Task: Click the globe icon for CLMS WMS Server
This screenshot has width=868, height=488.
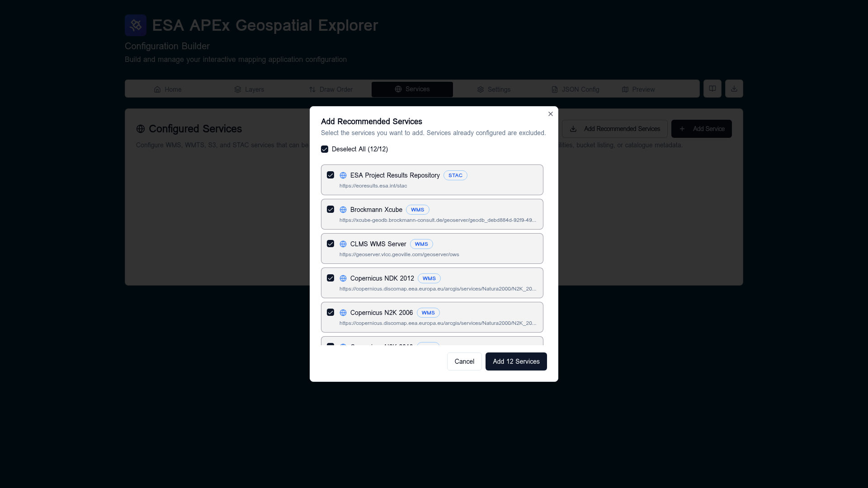Action: point(343,244)
